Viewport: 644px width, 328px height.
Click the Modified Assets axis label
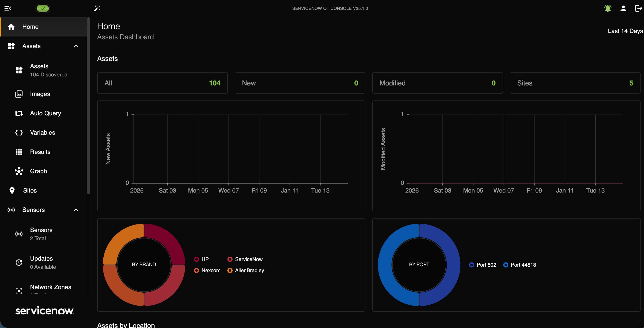point(383,149)
